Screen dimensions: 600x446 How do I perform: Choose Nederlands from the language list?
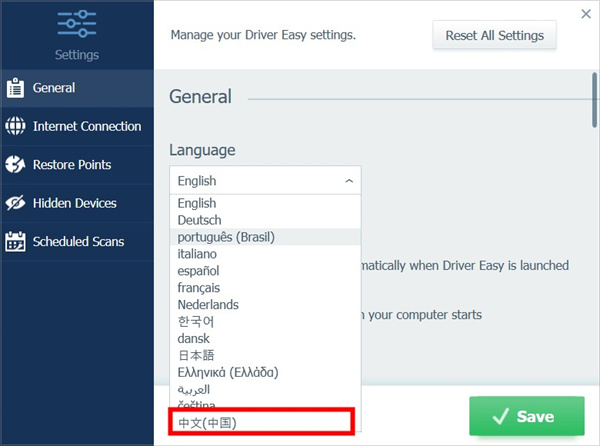coord(207,304)
